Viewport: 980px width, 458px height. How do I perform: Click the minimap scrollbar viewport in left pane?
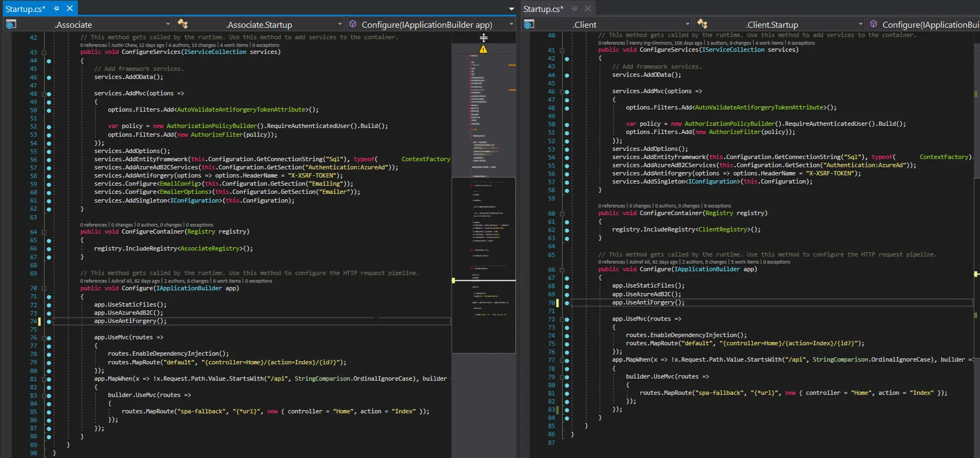pyautogui.click(x=483, y=264)
